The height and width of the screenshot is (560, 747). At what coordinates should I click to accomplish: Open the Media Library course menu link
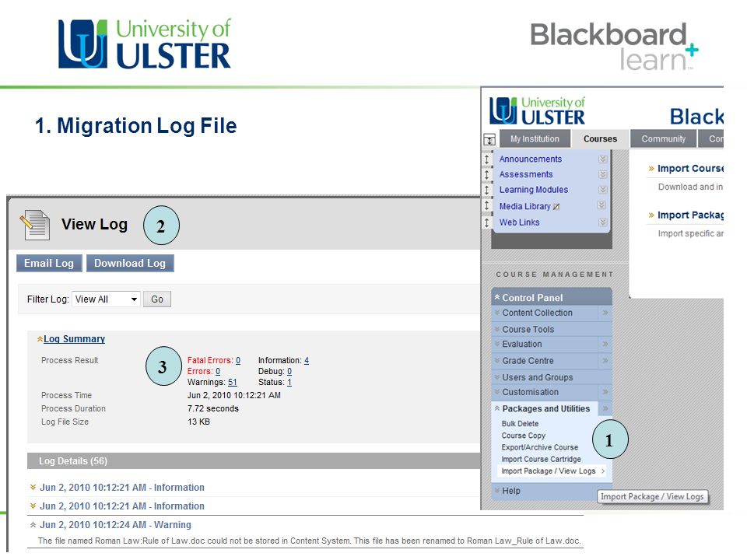point(524,206)
